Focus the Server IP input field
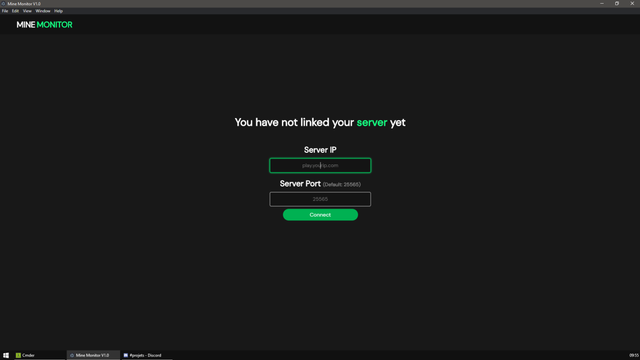 click(x=320, y=165)
